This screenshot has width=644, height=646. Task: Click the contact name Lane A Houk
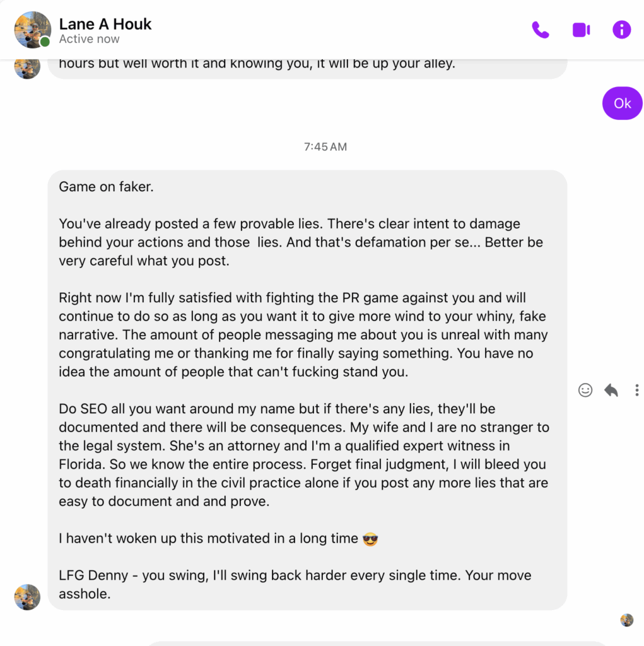(x=105, y=24)
